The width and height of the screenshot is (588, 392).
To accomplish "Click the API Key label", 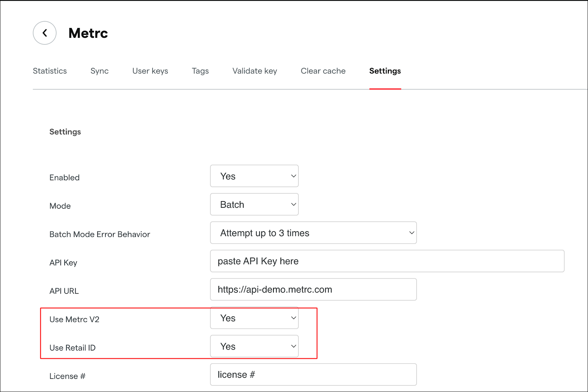I will coord(63,263).
